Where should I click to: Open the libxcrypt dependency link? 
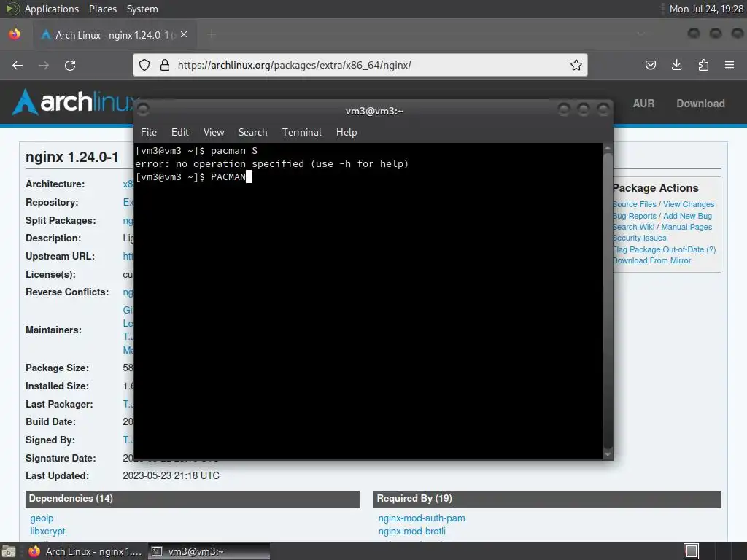click(x=47, y=531)
